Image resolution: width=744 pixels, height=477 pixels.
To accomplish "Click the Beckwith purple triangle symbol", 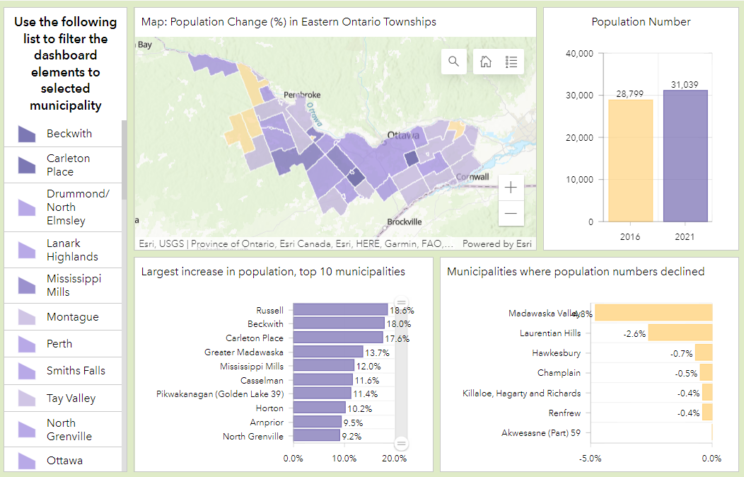I will point(27,134).
